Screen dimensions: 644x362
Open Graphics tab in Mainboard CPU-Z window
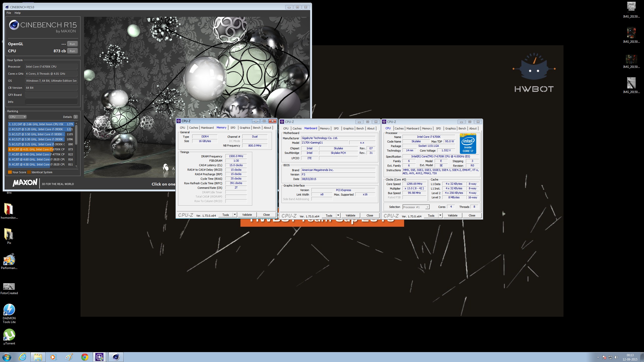(x=348, y=128)
